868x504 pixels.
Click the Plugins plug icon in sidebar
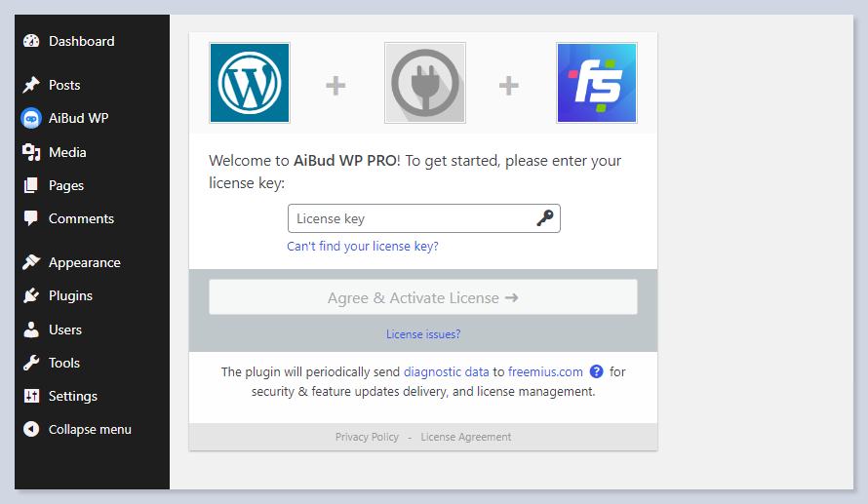pos(31,295)
